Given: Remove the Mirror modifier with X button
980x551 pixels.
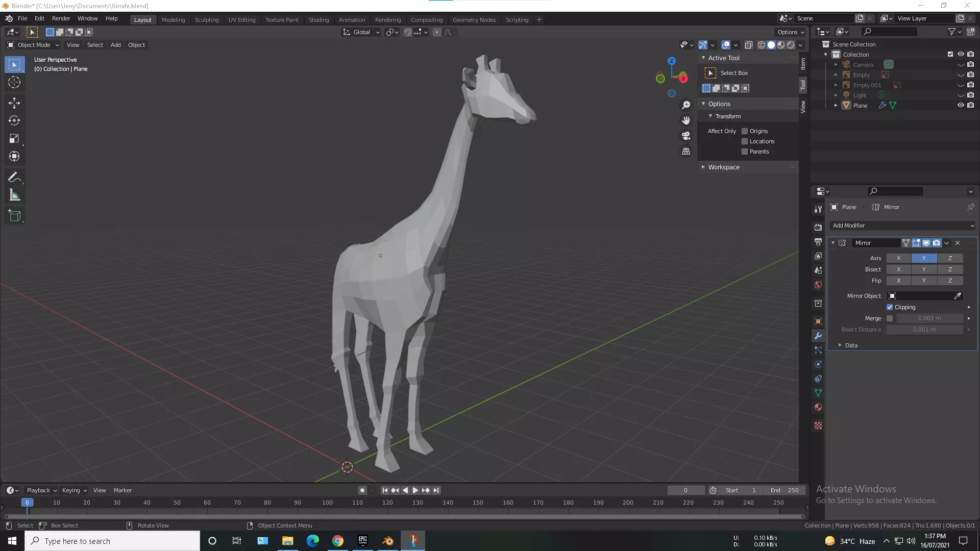Looking at the screenshot, I should pyautogui.click(x=958, y=243).
